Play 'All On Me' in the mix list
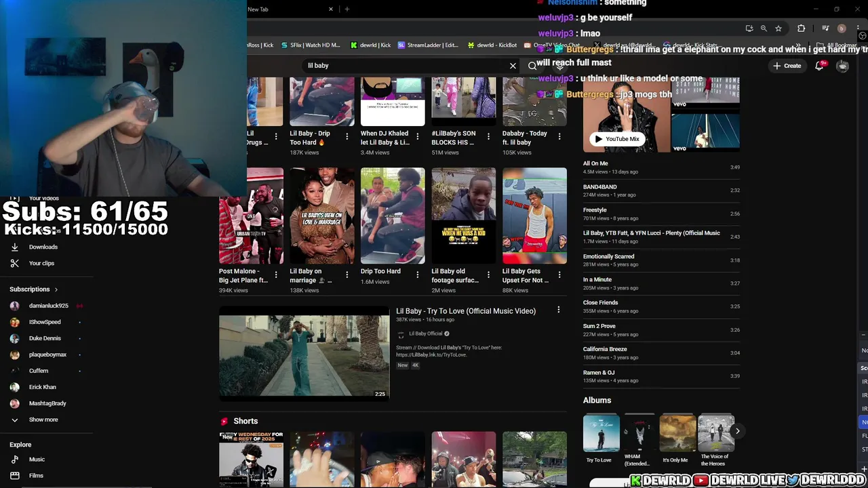Screen dimensions: 868x488 pyautogui.click(x=661, y=167)
